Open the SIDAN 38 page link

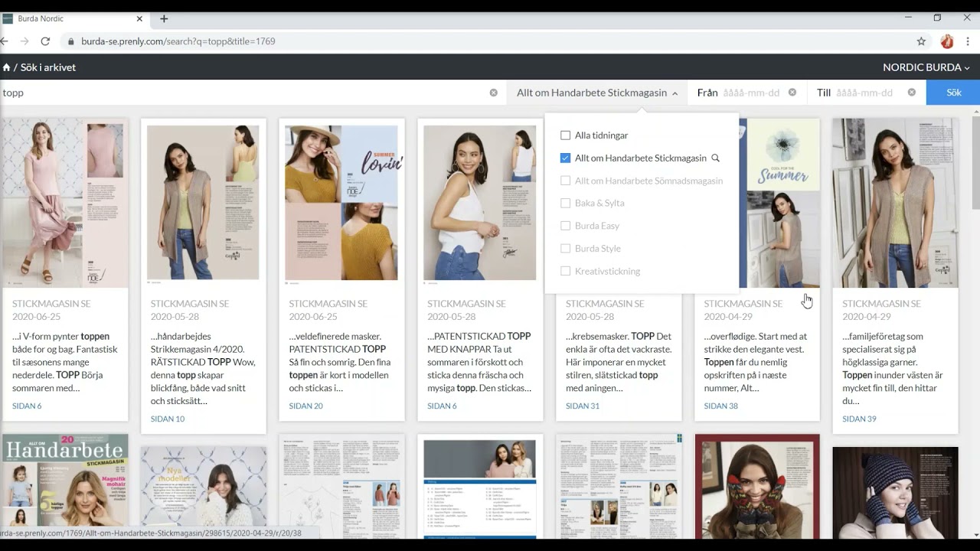(721, 406)
